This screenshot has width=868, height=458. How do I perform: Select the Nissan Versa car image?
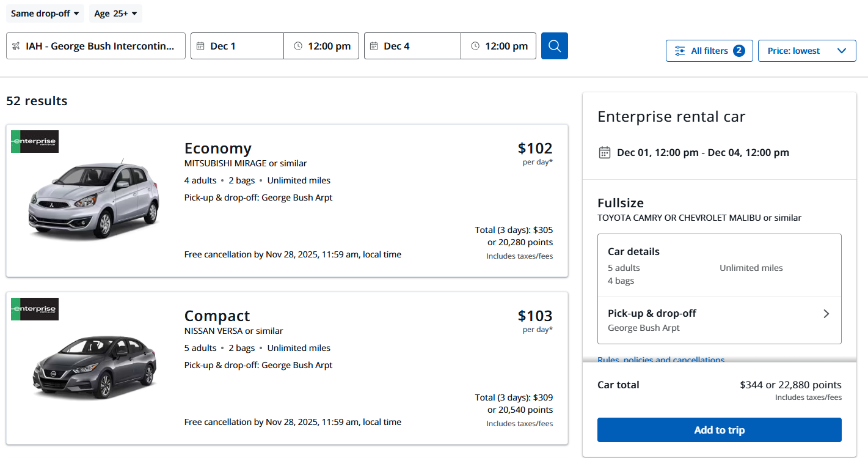click(95, 367)
